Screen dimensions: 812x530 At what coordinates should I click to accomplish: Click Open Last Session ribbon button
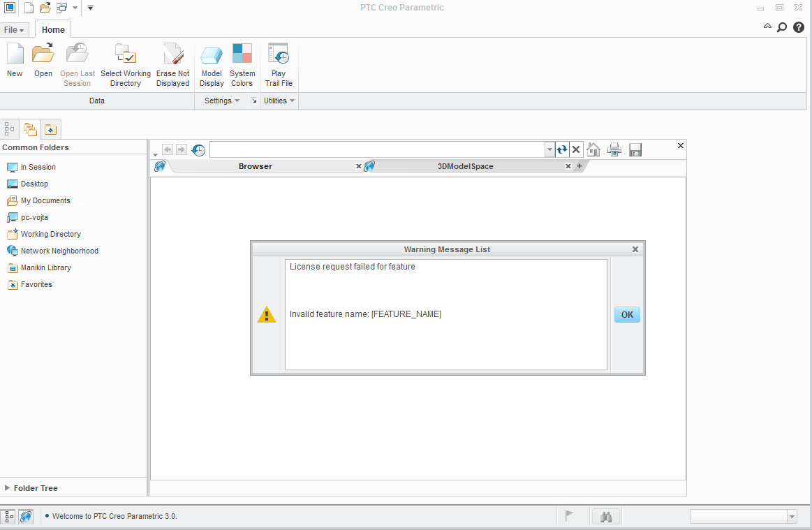coord(77,65)
